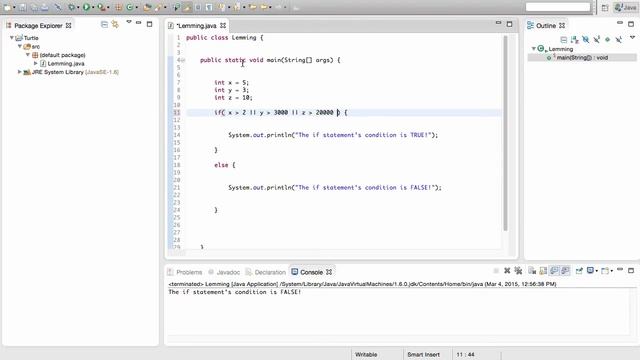Click the editor vertical scrollbar

click(x=505, y=133)
